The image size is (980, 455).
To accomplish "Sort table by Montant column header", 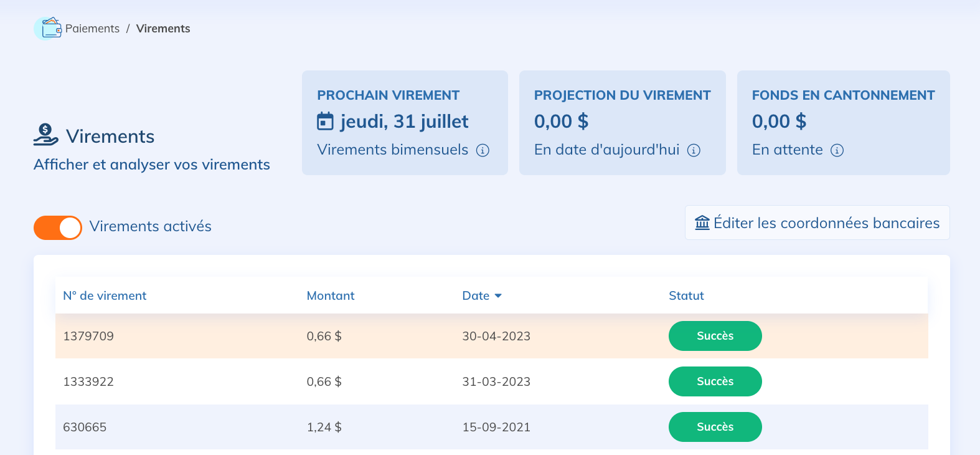I will pos(330,296).
